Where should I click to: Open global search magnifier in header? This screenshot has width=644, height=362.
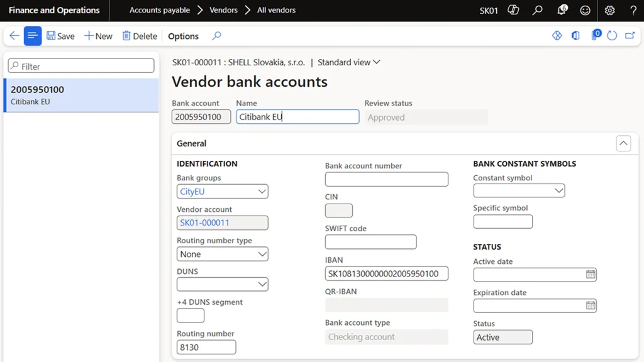point(537,10)
